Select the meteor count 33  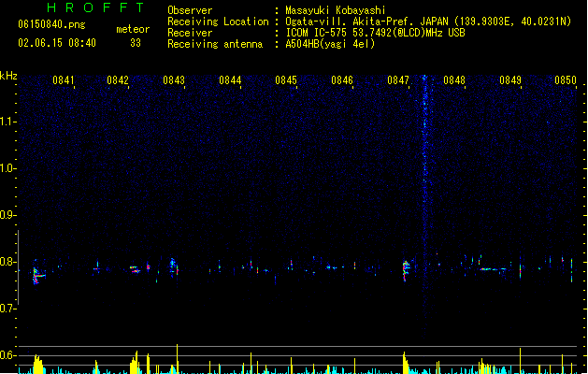(x=136, y=43)
